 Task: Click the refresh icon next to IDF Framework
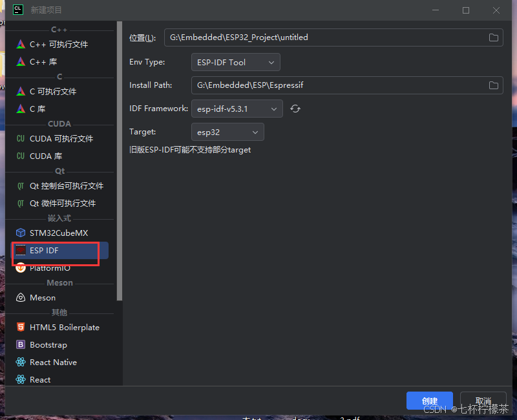295,109
